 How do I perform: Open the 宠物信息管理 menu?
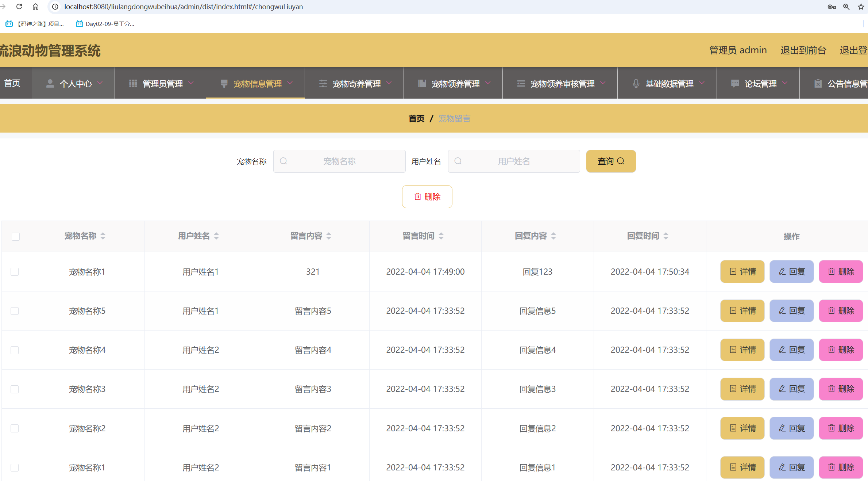pos(255,83)
